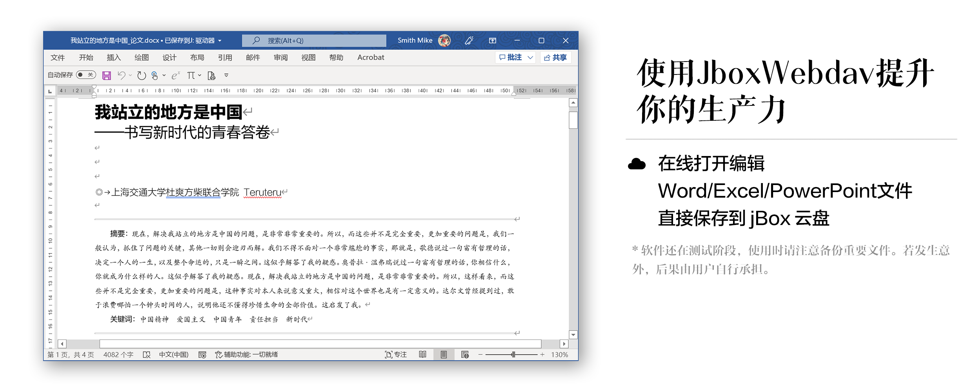The image size is (980, 392).
Task: Click the horizontal scrollbar right arrow
Action: 564,344
